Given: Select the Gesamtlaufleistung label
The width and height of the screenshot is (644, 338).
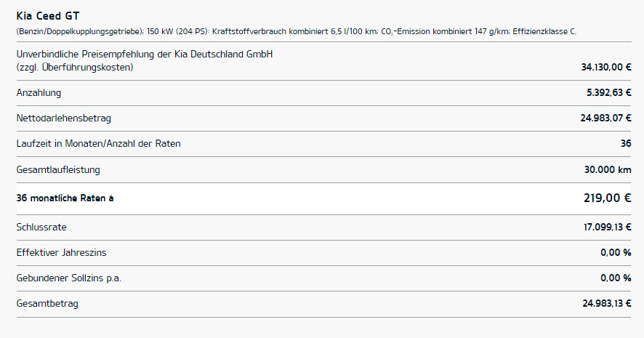Looking at the screenshot, I should 58,170.
